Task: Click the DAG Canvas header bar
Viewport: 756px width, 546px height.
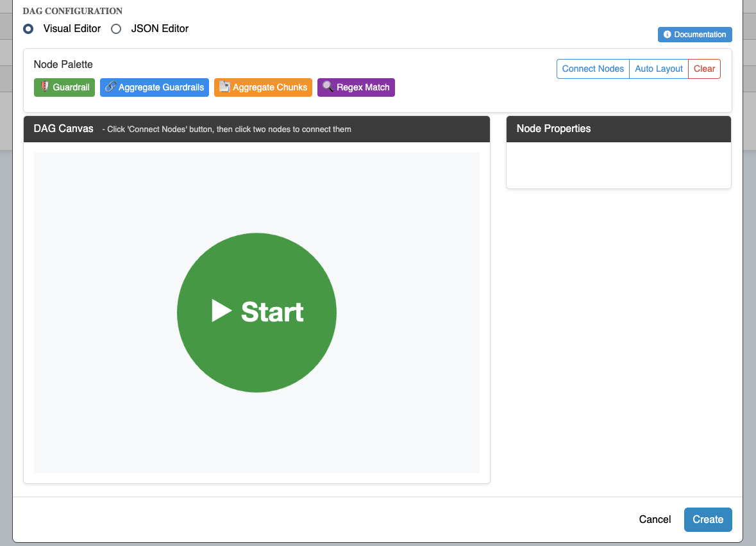Action: [x=256, y=129]
